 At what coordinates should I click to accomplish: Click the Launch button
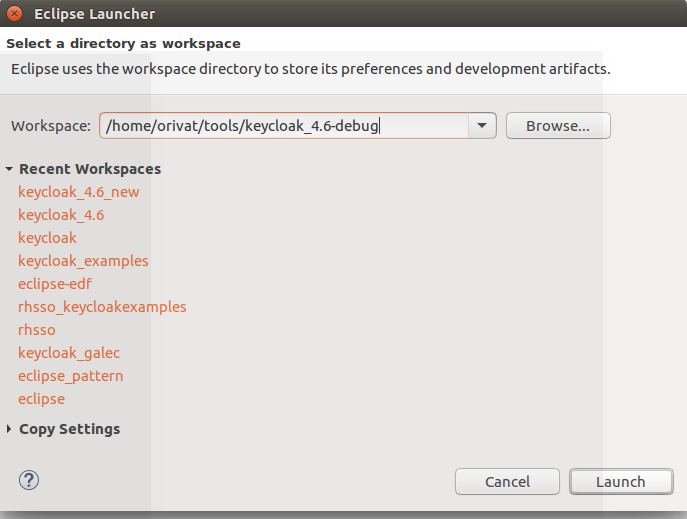[x=620, y=481]
